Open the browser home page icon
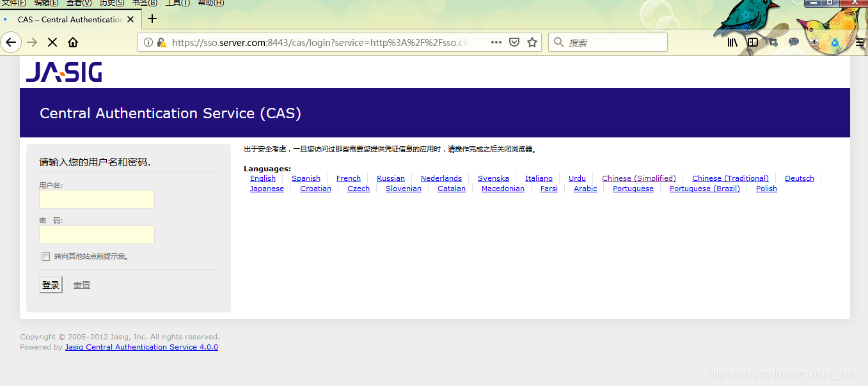868x386 pixels. point(73,42)
